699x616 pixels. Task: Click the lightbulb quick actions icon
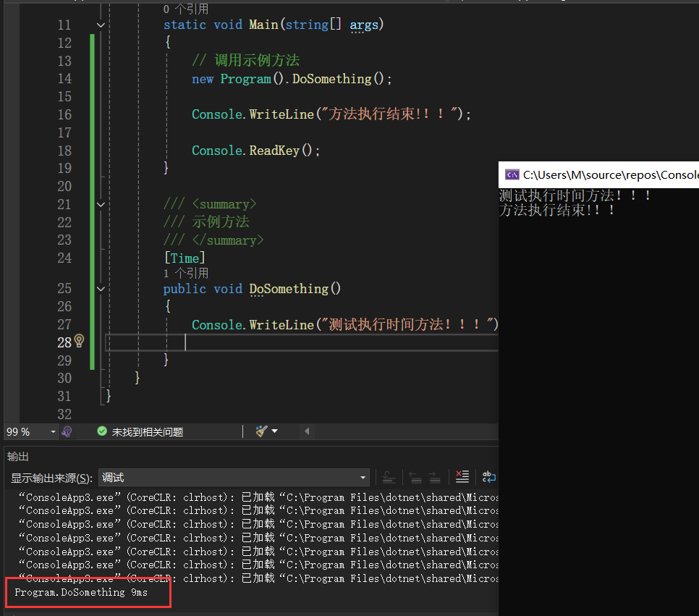[80, 342]
